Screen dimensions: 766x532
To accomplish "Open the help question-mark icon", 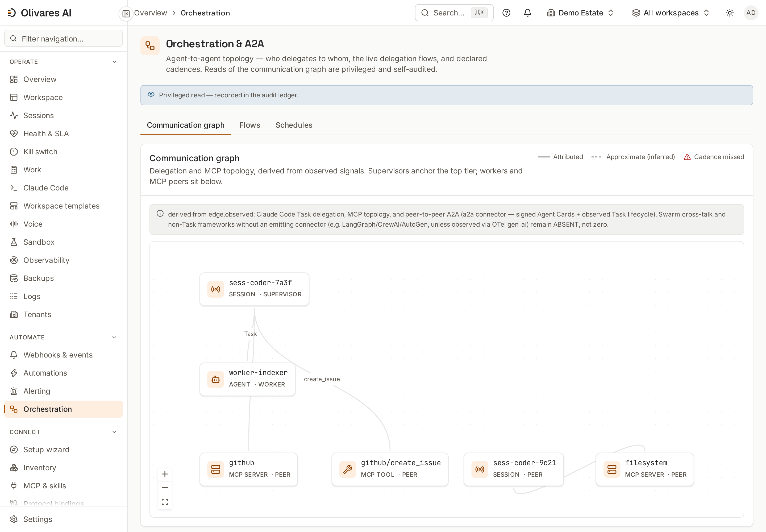I will [x=506, y=13].
